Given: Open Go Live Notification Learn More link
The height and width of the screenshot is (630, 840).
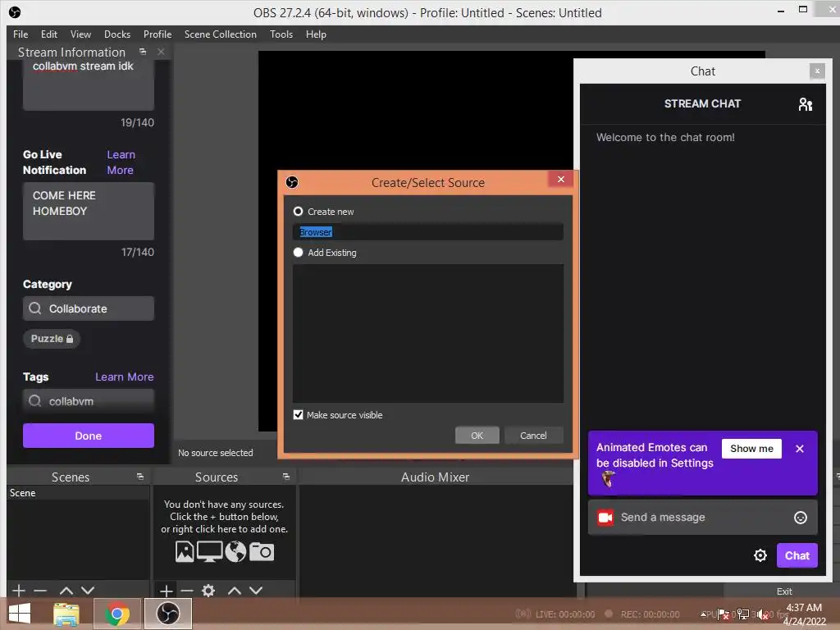Looking at the screenshot, I should coord(121,162).
